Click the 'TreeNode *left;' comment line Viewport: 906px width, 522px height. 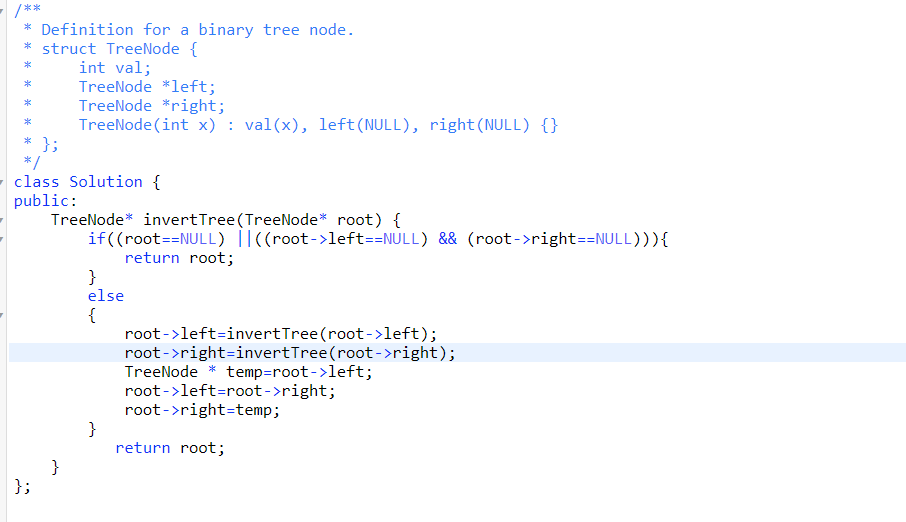pos(120,87)
